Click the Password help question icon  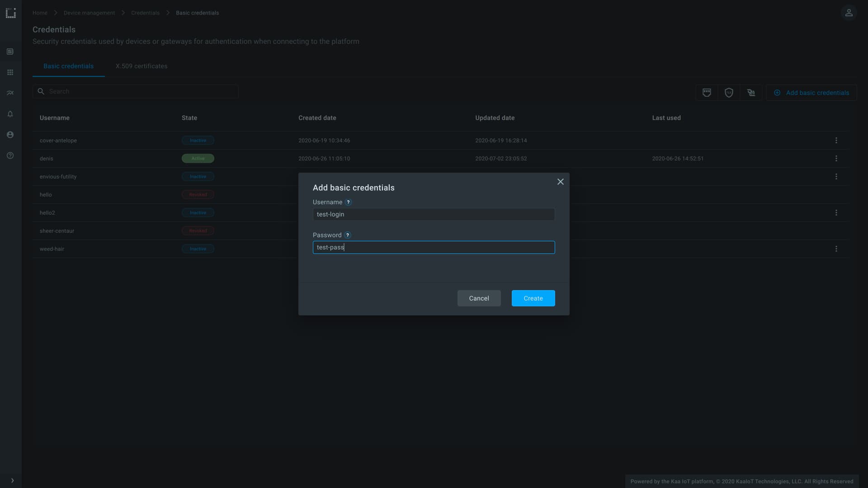[348, 235]
